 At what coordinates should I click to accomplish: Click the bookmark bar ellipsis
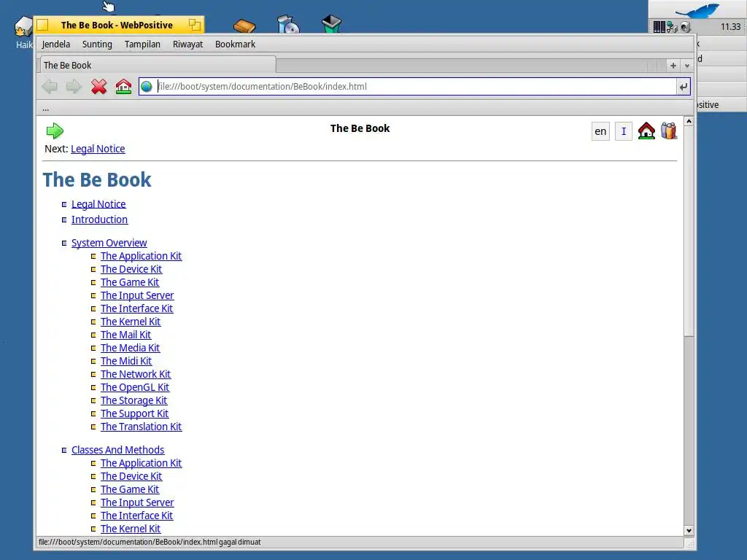46,109
